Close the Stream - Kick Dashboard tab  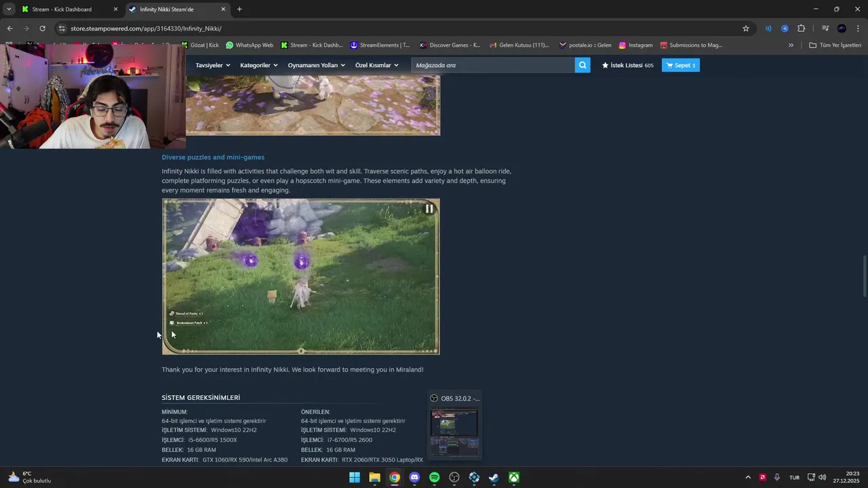[115, 9]
